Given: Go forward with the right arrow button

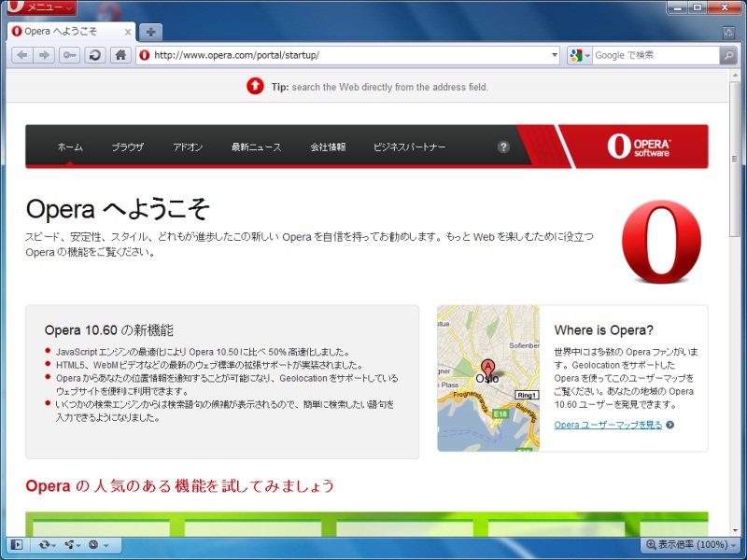Looking at the screenshot, I should tap(44, 55).
